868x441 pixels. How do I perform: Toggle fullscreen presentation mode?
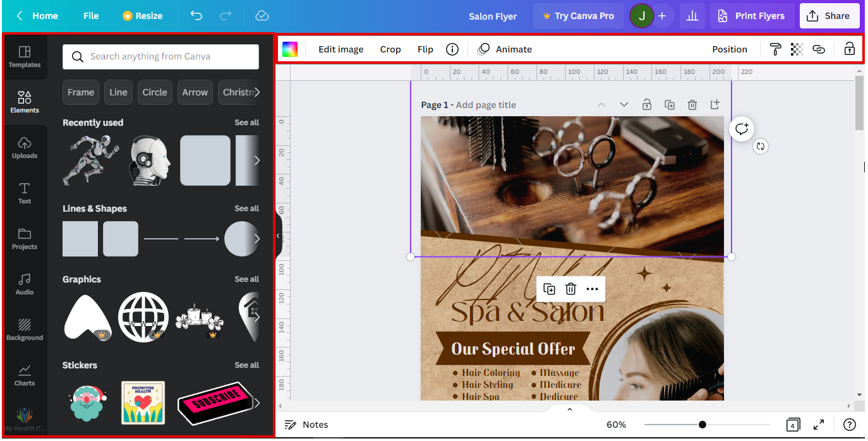pyautogui.click(x=819, y=425)
